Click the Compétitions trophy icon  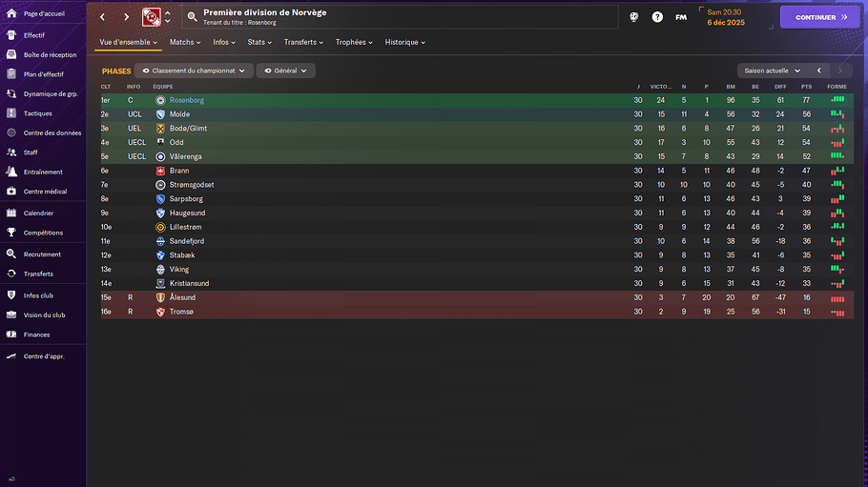coord(10,233)
